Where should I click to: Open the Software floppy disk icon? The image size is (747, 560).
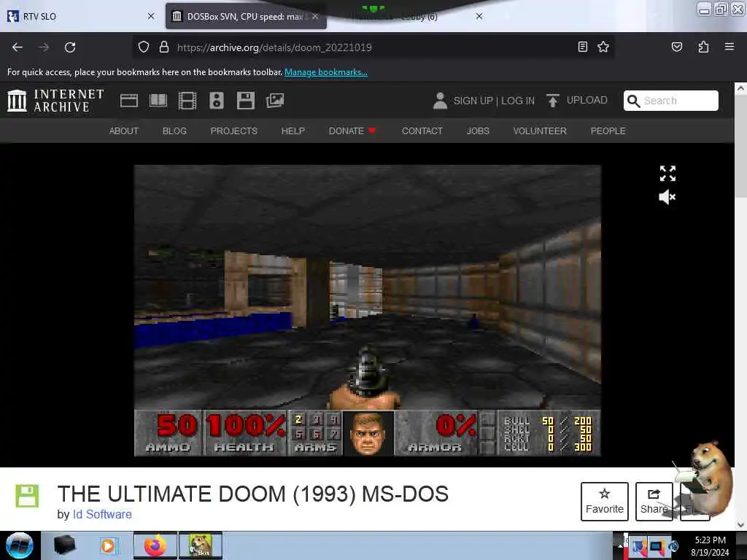[x=245, y=101]
